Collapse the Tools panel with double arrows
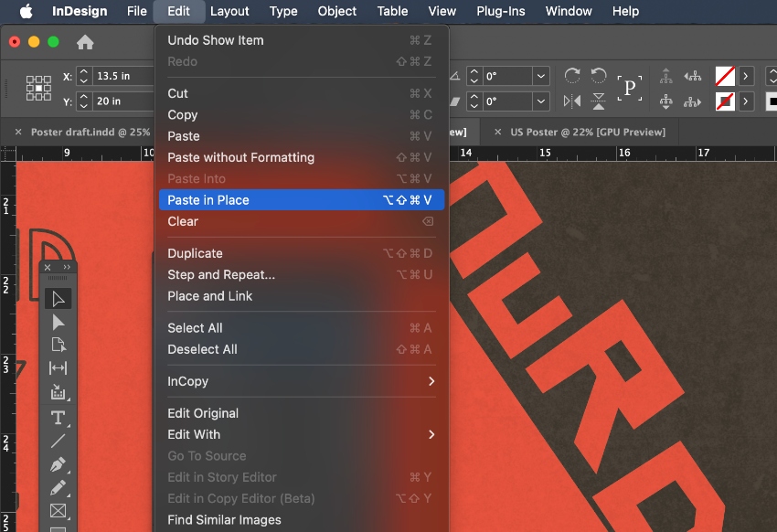This screenshot has height=532, width=777. (x=67, y=267)
